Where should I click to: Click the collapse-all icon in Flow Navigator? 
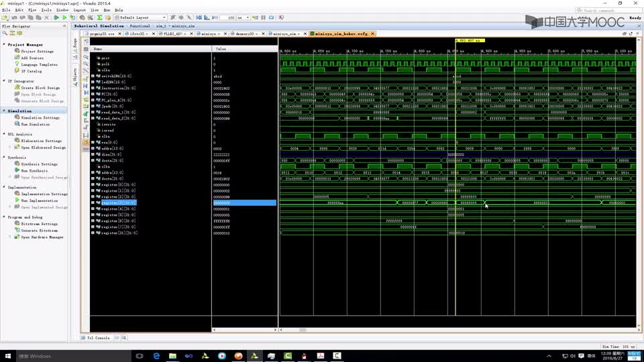[x=12, y=33]
